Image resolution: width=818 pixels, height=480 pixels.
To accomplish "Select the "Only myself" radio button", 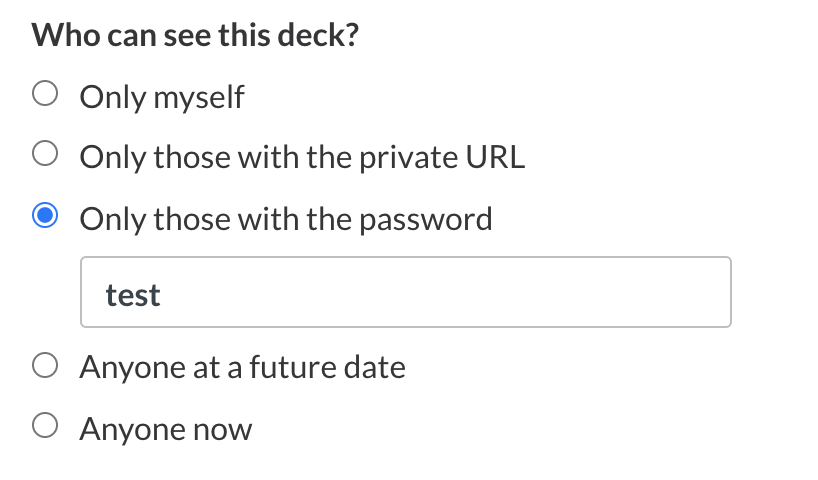I will (x=44, y=96).
